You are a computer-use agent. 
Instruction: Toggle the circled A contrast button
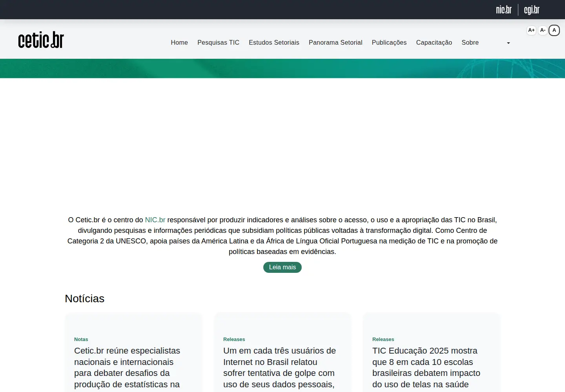554,30
